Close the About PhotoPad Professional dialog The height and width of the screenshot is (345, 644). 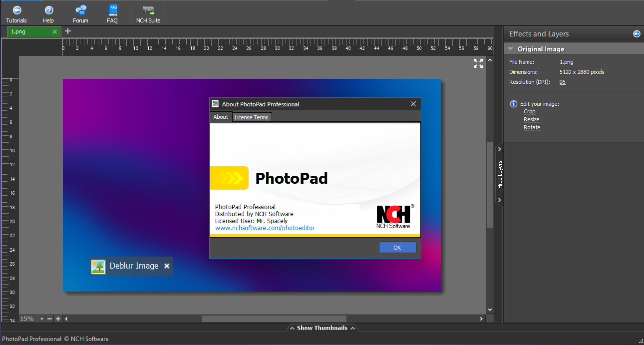click(x=413, y=104)
